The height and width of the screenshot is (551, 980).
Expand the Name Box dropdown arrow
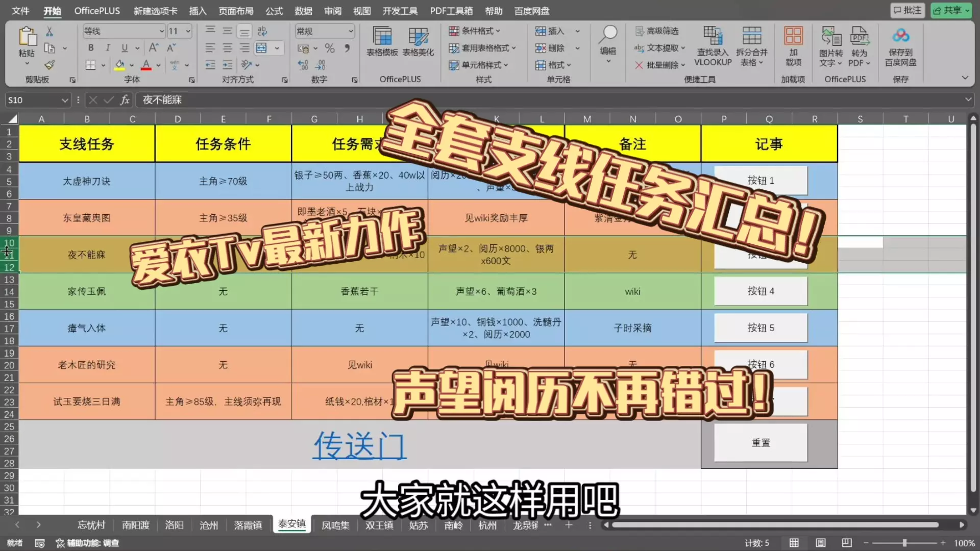click(65, 101)
